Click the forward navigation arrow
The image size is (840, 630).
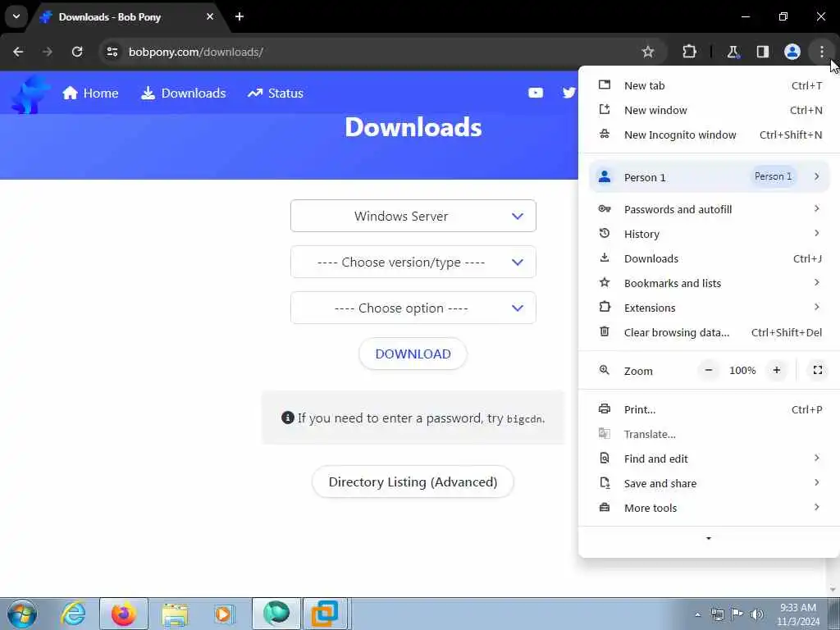click(x=48, y=52)
